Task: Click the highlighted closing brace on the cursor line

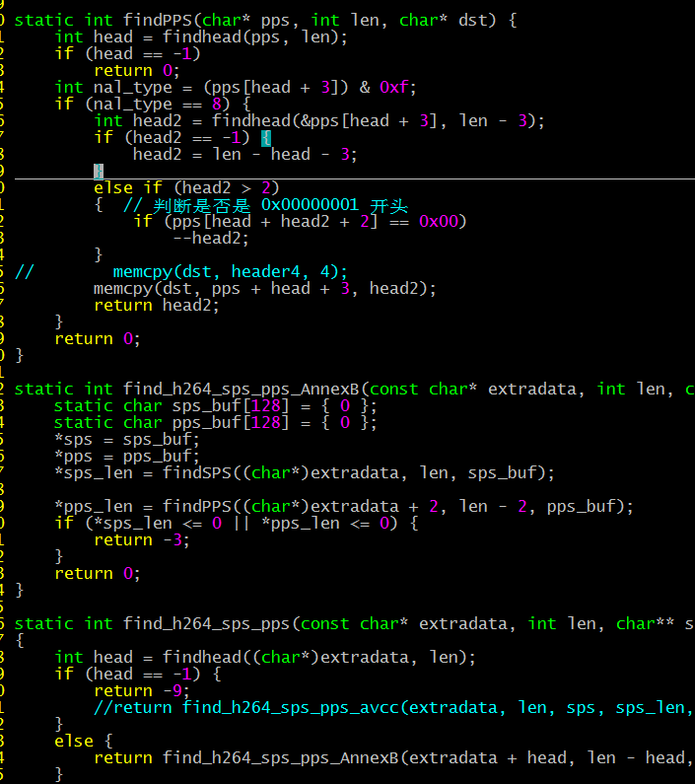Action: coord(99,171)
